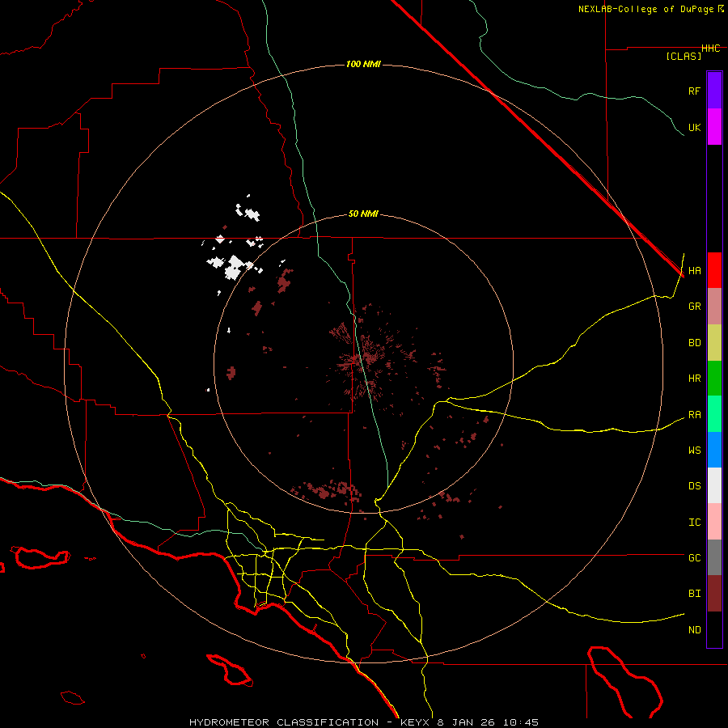This screenshot has height=728, width=728.
Task: Click the blue WS wet snow swatch
Action: [714, 450]
